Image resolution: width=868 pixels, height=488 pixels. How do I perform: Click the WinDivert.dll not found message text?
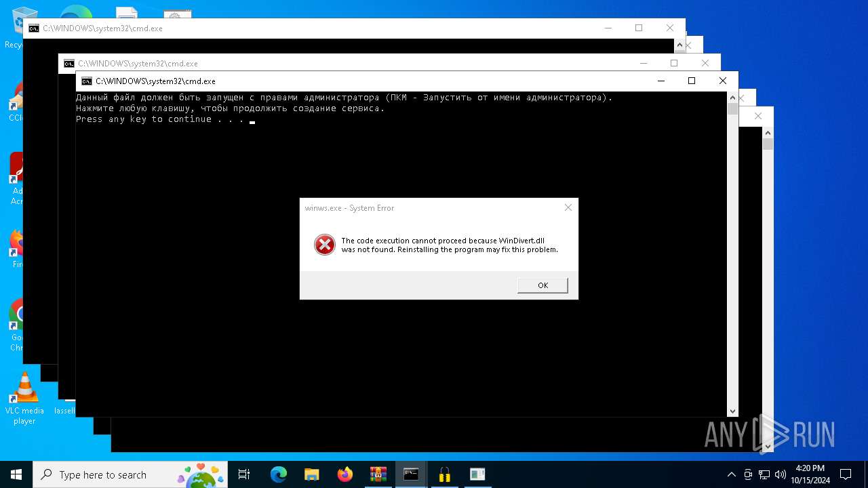(449, 245)
